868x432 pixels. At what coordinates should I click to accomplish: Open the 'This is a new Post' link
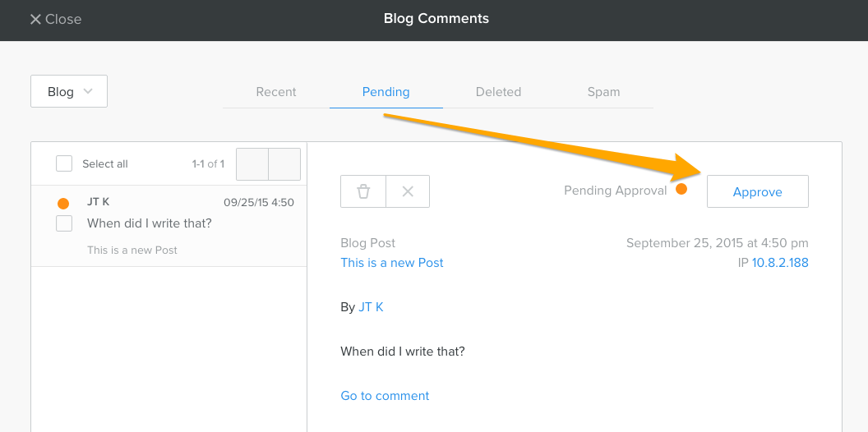pos(392,263)
